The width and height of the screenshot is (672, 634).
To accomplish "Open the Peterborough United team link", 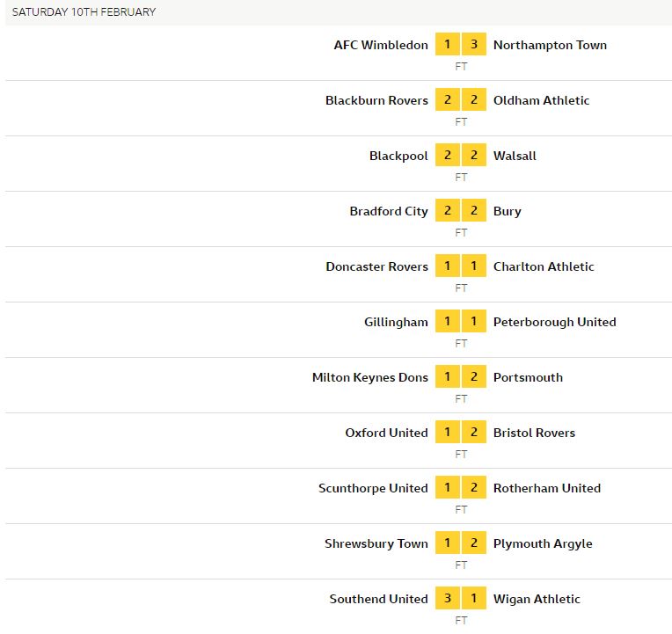I will [554, 322].
